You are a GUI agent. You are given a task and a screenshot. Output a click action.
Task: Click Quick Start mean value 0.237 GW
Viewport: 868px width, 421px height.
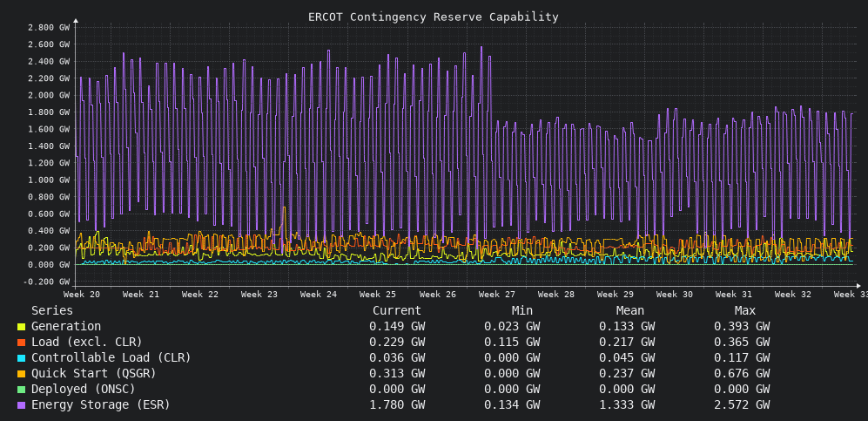[x=627, y=373]
